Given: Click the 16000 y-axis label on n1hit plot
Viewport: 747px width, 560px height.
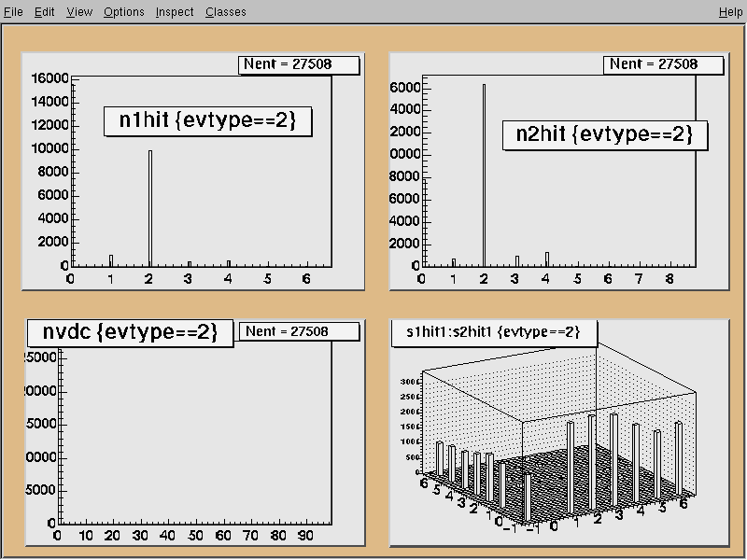Looking at the screenshot, I should tap(49, 78).
